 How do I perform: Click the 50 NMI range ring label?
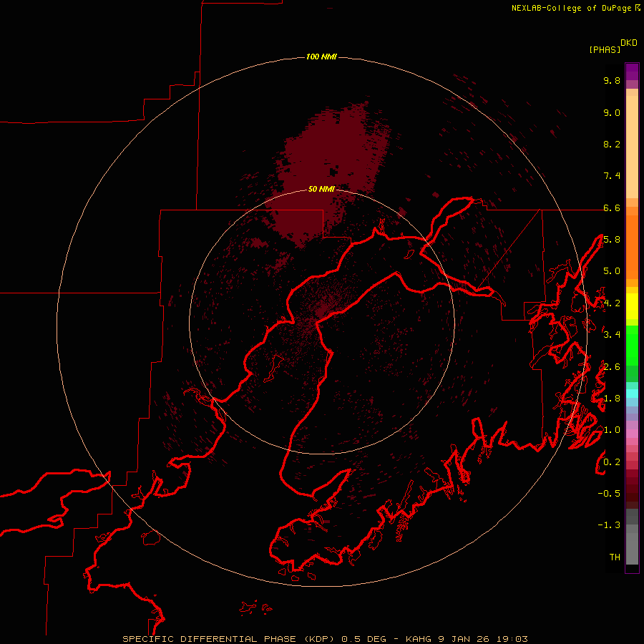pos(321,189)
